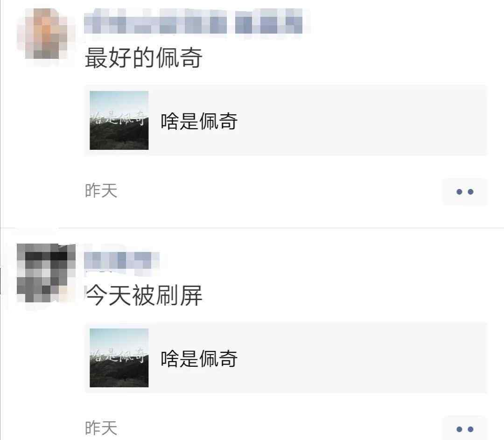This screenshot has width=504, height=440.
Task: Select the post text 最好的佩奇
Action: [143, 57]
